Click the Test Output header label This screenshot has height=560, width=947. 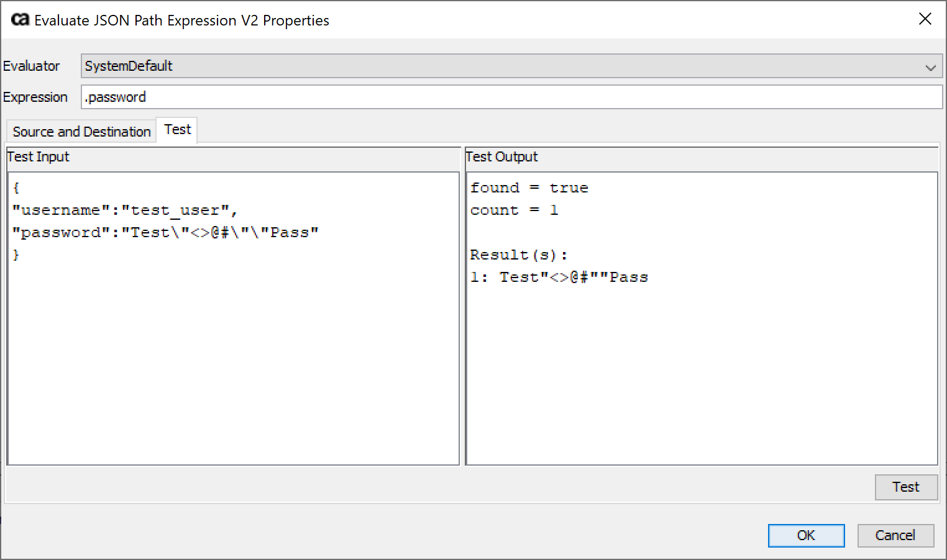501,156
